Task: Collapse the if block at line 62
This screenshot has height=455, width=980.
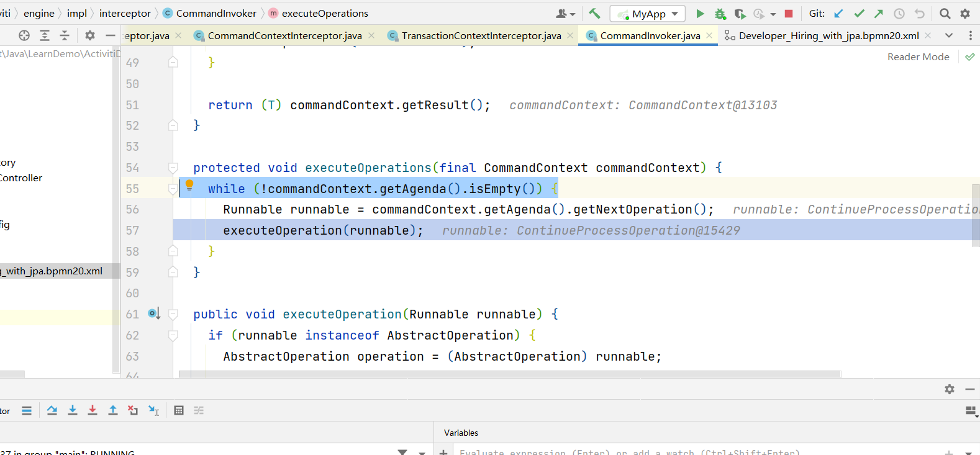Action: (x=173, y=335)
